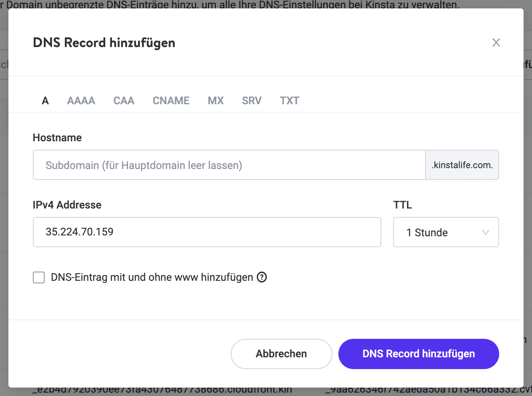The image size is (532, 396).
Task: Select the MX record type
Action: [x=215, y=100]
